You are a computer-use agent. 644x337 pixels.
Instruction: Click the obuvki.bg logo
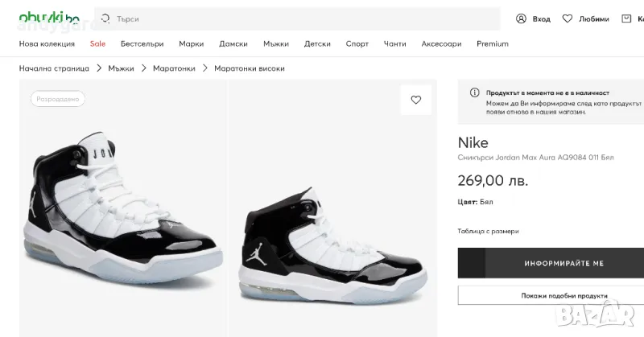click(49, 18)
